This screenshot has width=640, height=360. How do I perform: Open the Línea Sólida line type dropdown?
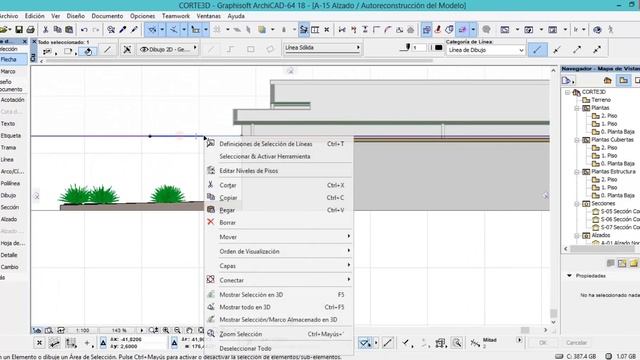[322, 48]
